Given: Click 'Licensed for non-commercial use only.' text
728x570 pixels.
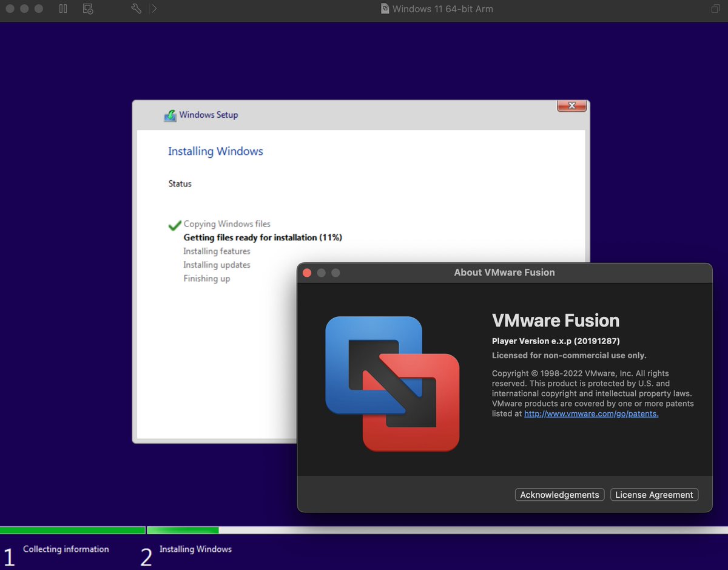Looking at the screenshot, I should point(569,355).
